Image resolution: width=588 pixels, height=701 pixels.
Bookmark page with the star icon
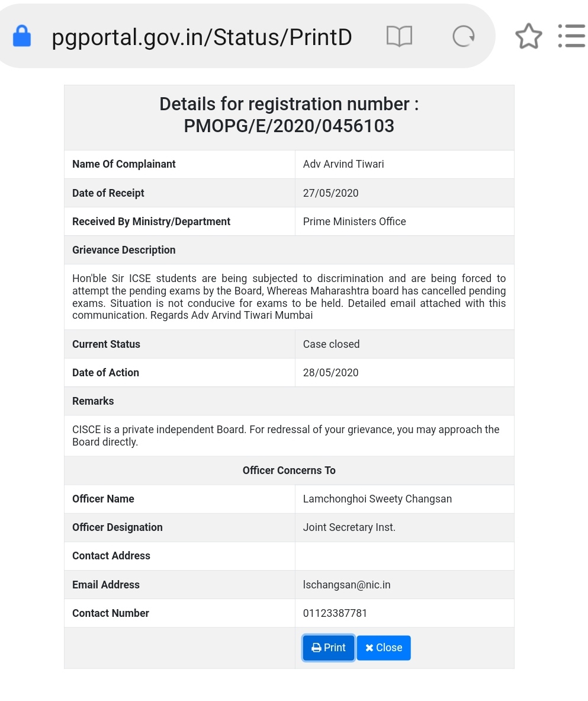[529, 36]
